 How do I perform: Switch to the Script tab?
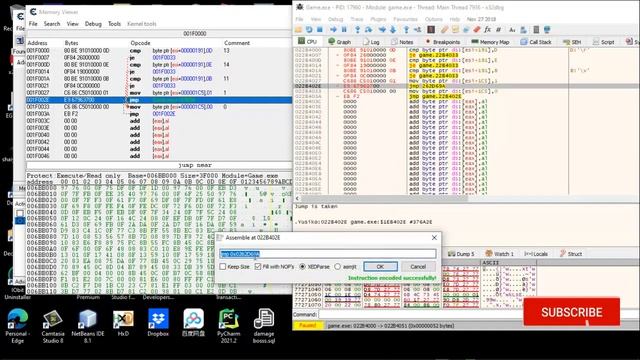tap(604, 42)
